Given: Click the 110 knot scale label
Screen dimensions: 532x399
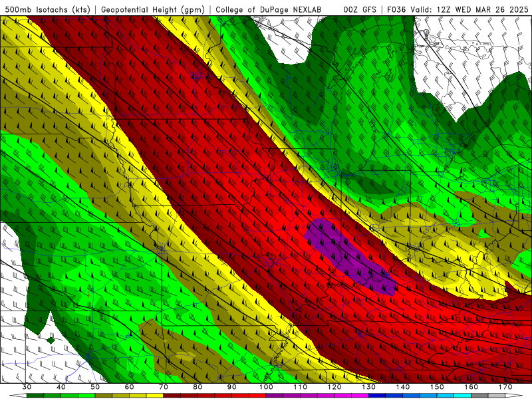Looking at the screenshot, I should [x=301, y=387].
